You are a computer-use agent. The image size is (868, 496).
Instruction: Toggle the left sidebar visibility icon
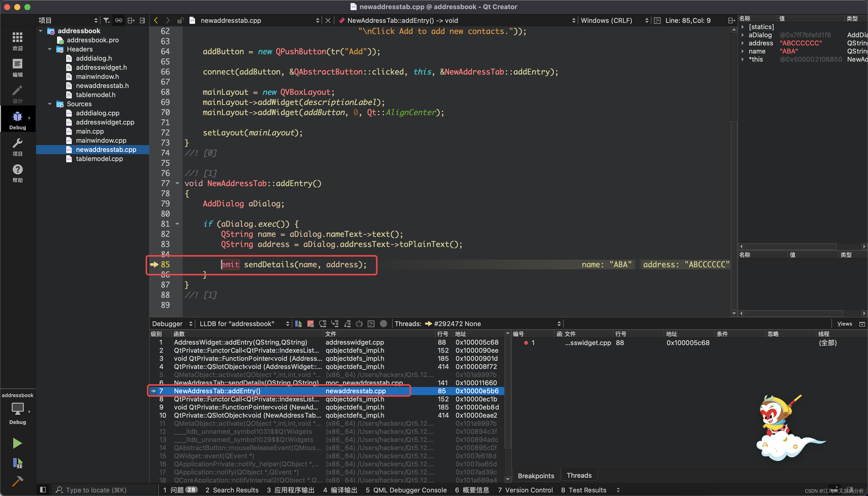[43, 489]
